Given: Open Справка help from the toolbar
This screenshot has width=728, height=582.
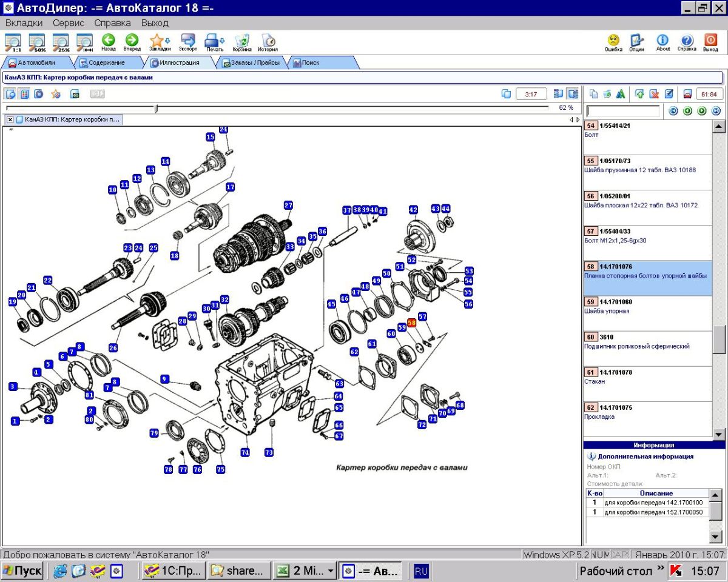Looking at the screenshot, I should pos(687,42).
